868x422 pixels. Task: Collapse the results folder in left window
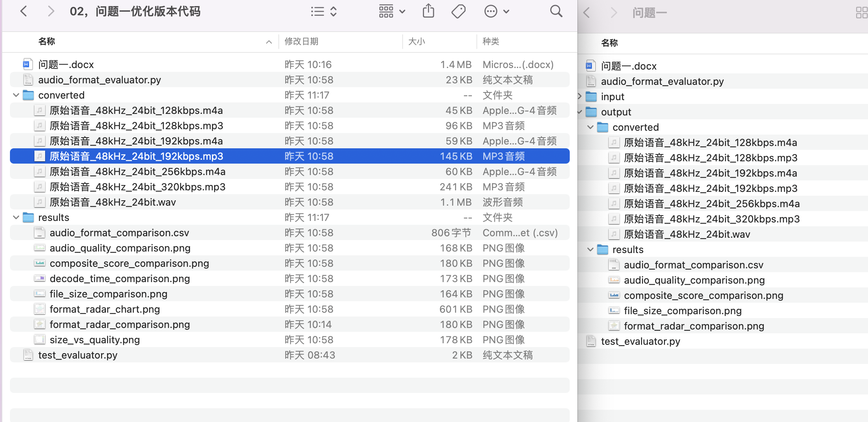point(16,217)
